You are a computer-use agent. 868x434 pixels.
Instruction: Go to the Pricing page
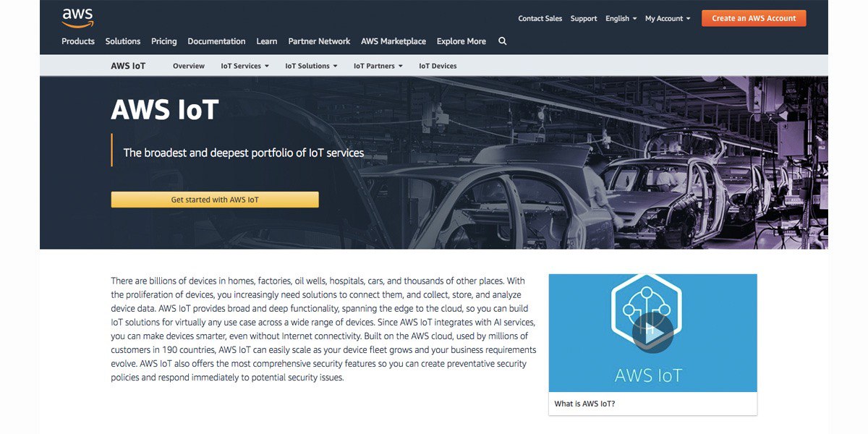tap(164, 41)
